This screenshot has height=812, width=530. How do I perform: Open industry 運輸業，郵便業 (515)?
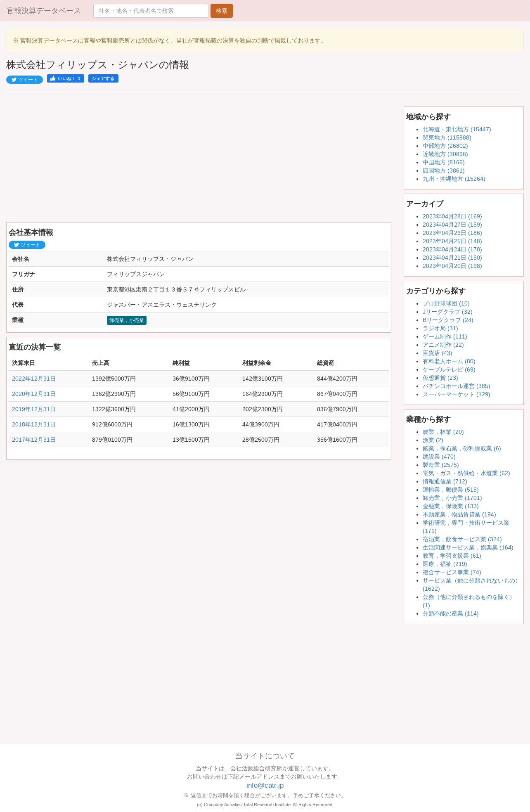pos(450,490)
